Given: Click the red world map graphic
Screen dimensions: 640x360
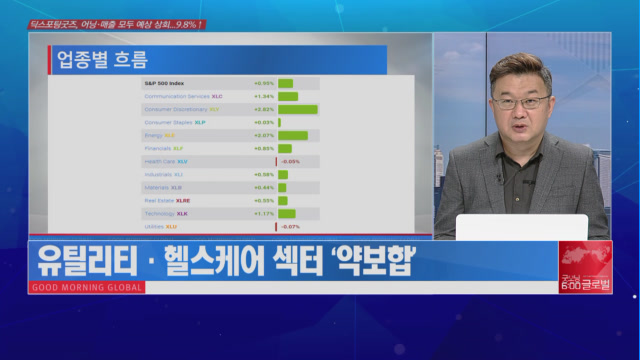Looking at the screenshot, I should pos(586,256).
